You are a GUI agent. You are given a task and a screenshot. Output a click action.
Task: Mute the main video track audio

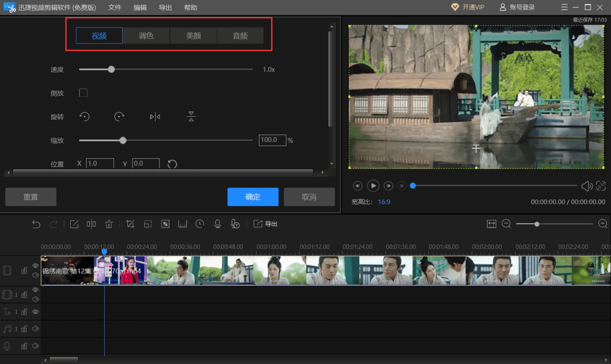(x=35, y=275)
